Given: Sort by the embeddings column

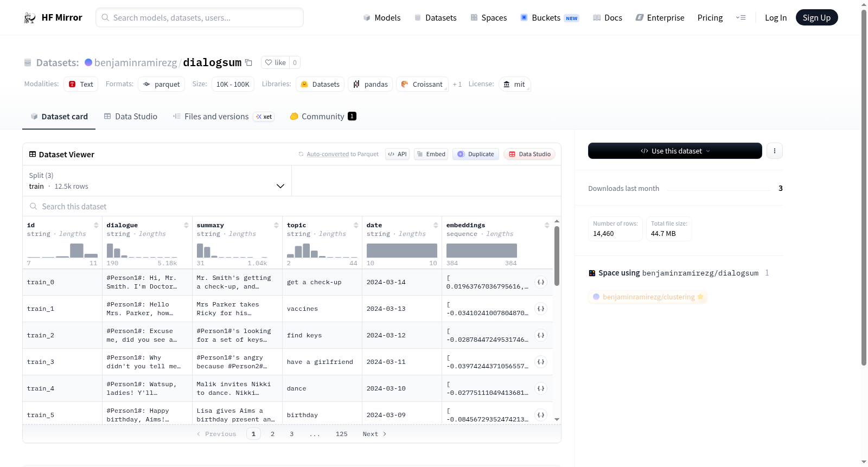Looking at the screenshot, I should coord(547,225).
